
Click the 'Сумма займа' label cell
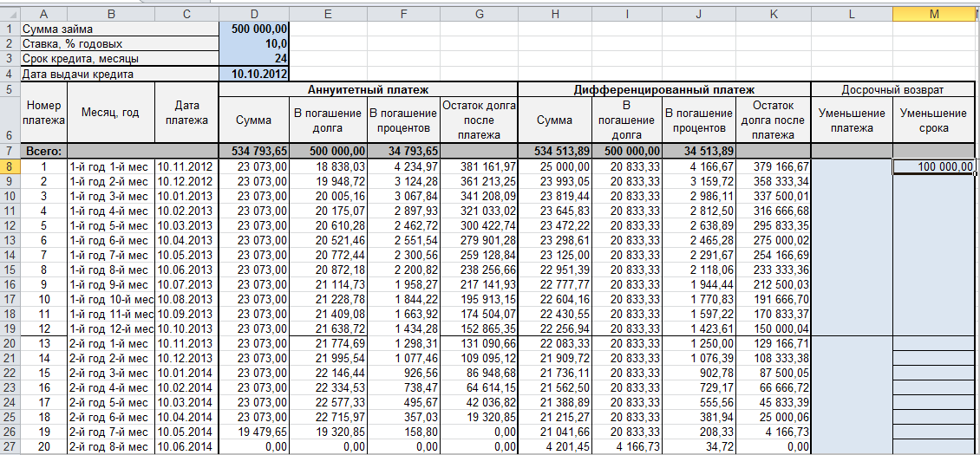(120, 29)
